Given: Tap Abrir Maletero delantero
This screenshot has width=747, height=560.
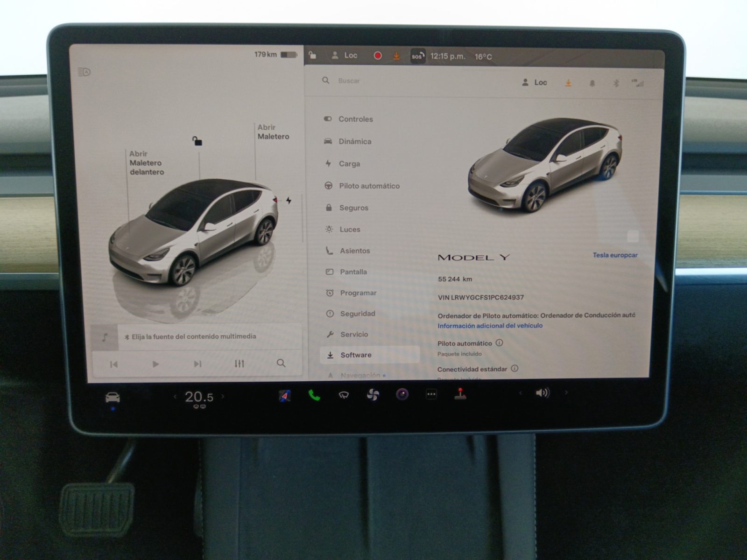Looking at the screenshot, I should click(146, 163).
